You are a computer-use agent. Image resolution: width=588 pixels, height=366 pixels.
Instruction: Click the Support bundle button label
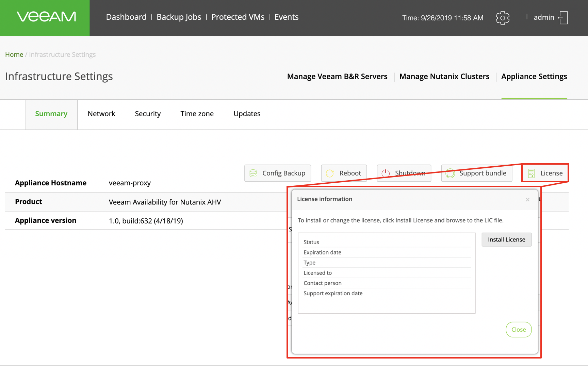[483, 173]
